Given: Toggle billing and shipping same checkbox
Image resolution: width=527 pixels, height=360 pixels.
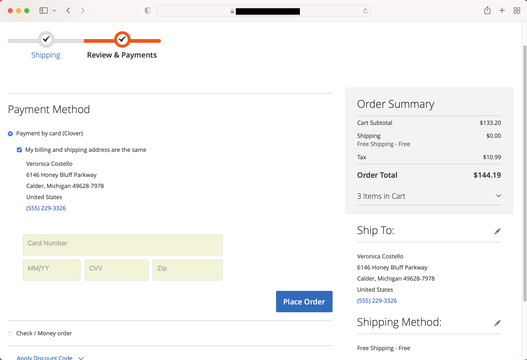Looking at the screenshot, I should [x=19, y=150].
